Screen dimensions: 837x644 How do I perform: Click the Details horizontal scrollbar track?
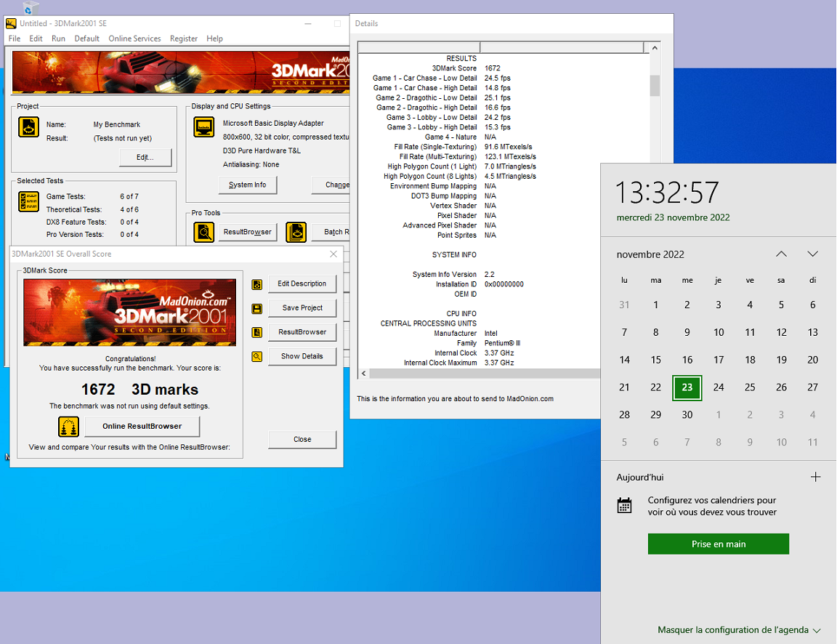point(485,374)
